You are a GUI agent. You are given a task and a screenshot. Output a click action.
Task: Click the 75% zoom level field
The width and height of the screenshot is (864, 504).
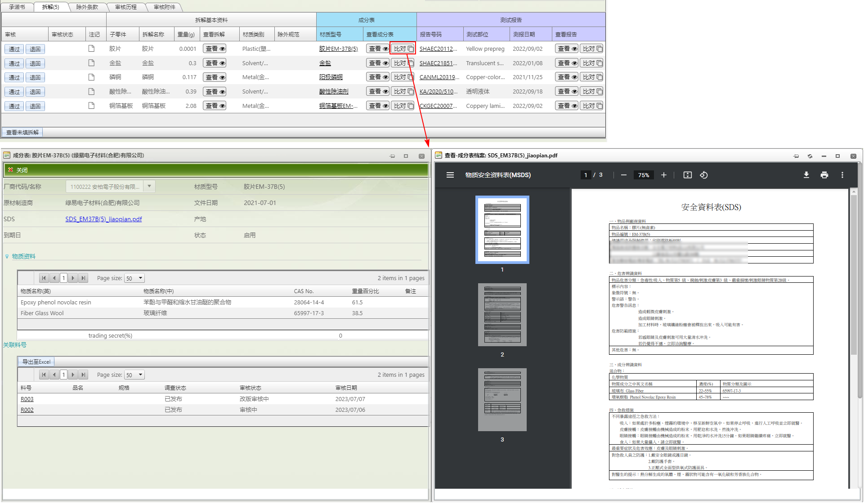click(644, 175)
